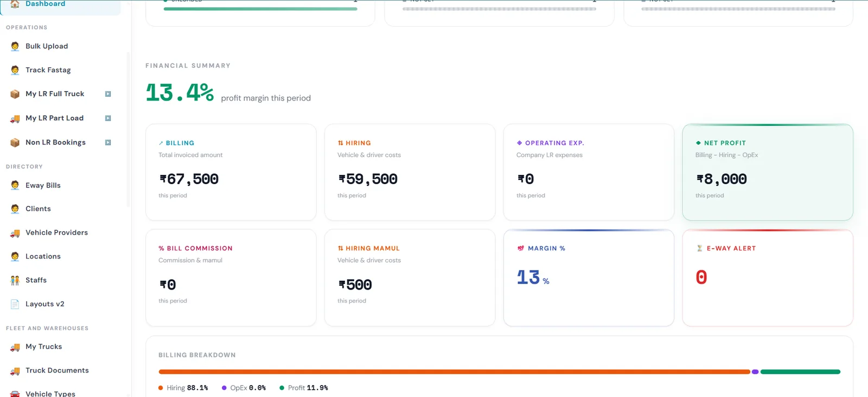Click the ₹67,500 billing amount
868x397 pixels.
pyautogui.click(x=189, y=179)
